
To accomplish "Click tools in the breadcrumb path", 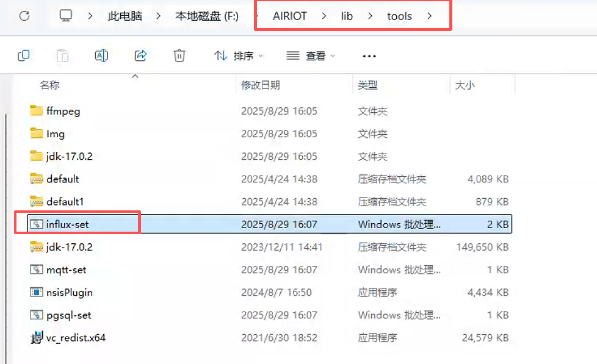I will tap(399, 16).
